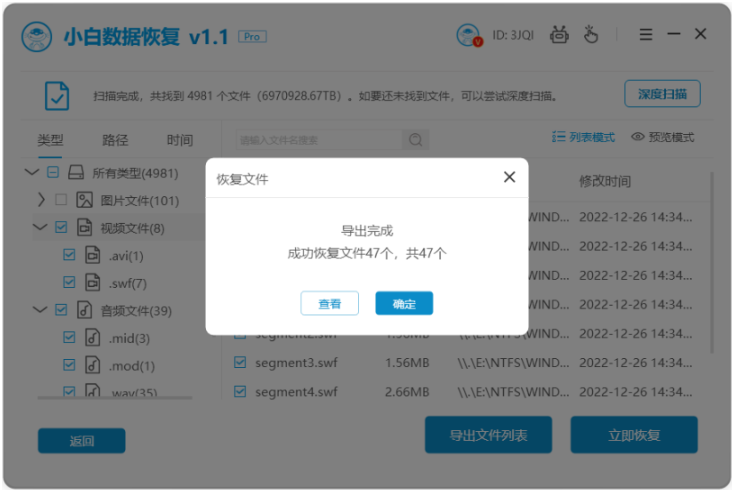Screen dimensions: 733x494
Task: Click the 查看 button in dialog
Action: [330, 303]
